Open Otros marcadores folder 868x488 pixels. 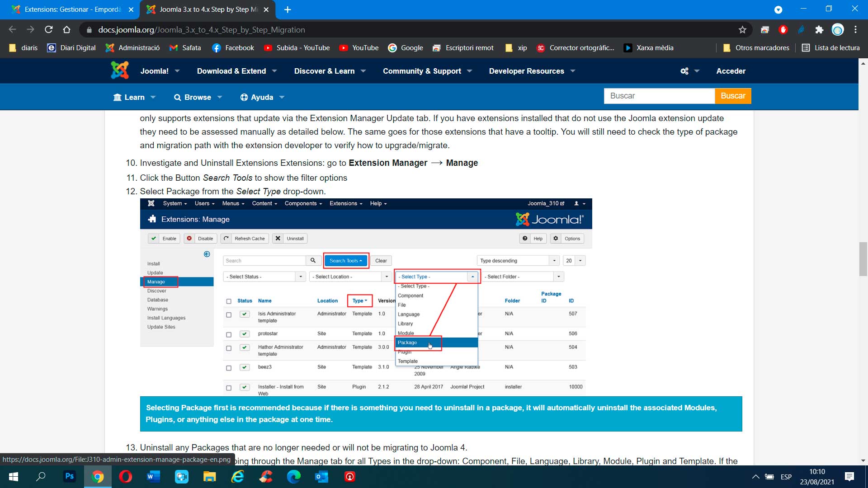[x=756, y=48]
